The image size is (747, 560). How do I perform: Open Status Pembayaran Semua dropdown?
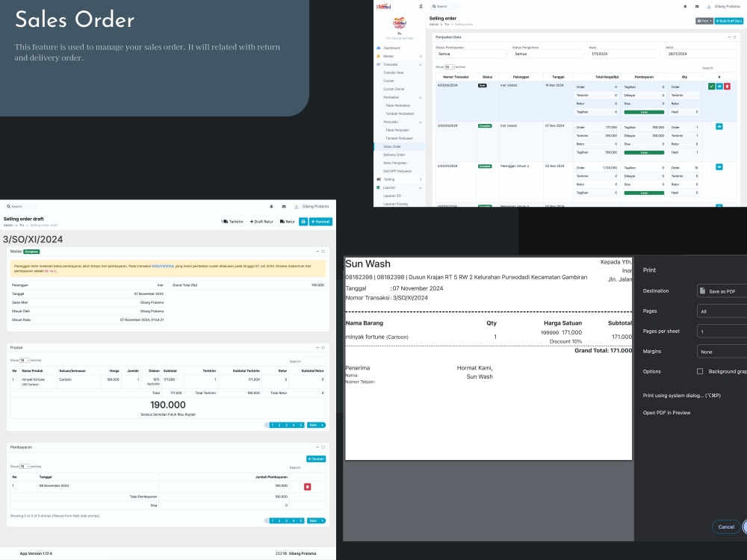tap(471, 54)
